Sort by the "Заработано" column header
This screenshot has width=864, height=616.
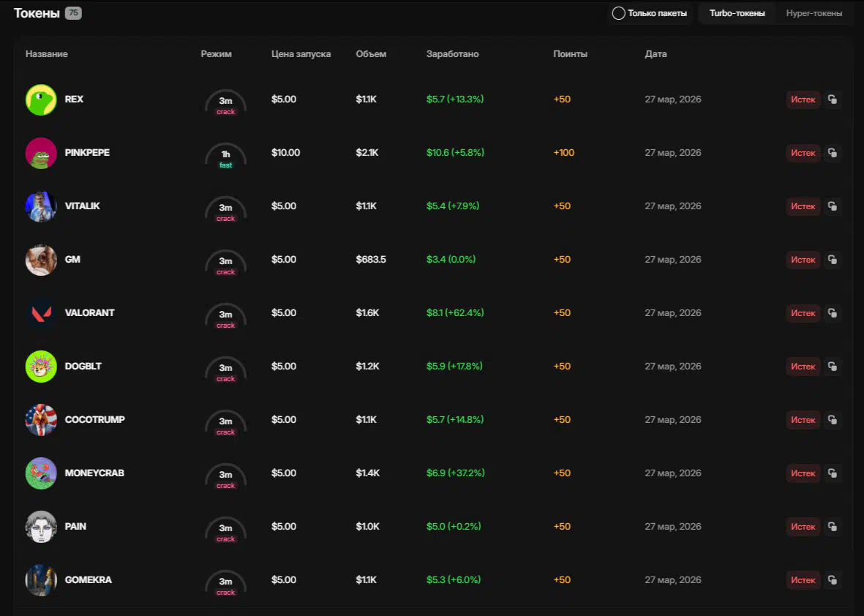pyautogui.click(x=452, y=54)
